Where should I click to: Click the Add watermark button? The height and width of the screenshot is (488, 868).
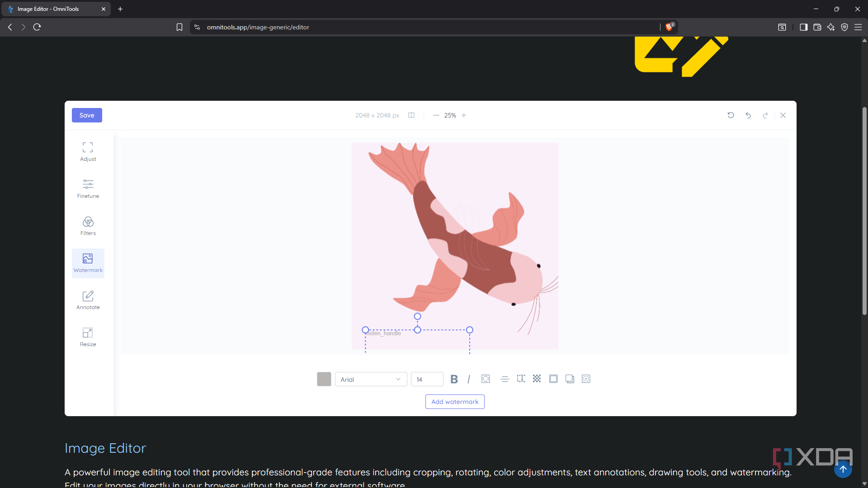coord(455,402)
